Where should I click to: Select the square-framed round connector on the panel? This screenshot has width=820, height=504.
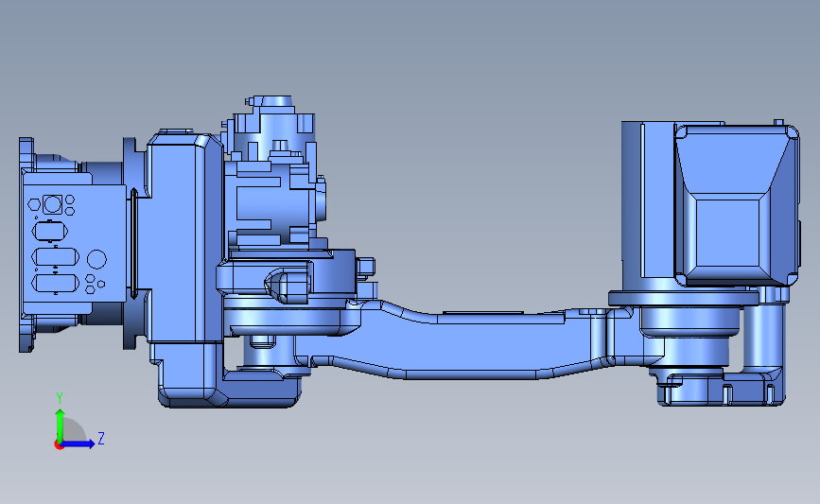(x=52, y=204)
